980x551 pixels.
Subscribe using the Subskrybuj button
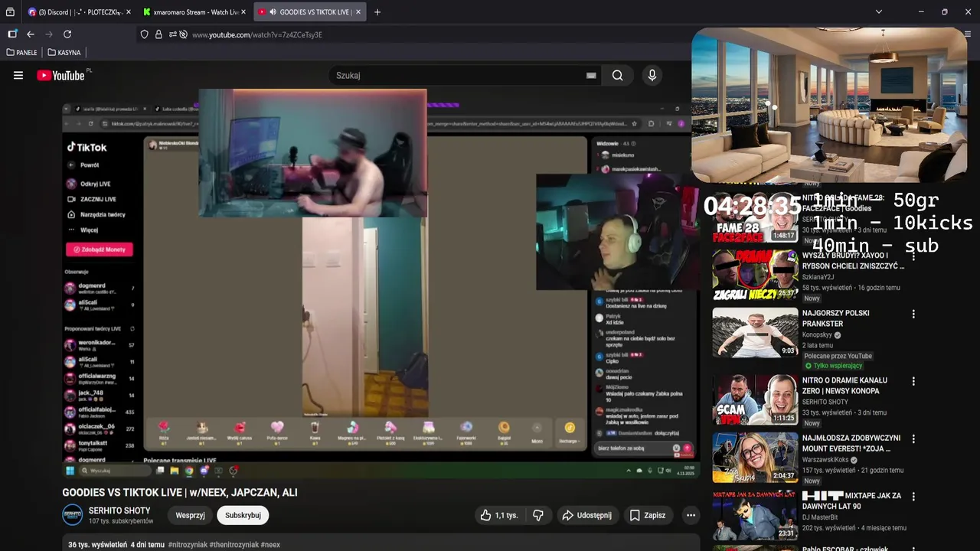tap(243, 515)
